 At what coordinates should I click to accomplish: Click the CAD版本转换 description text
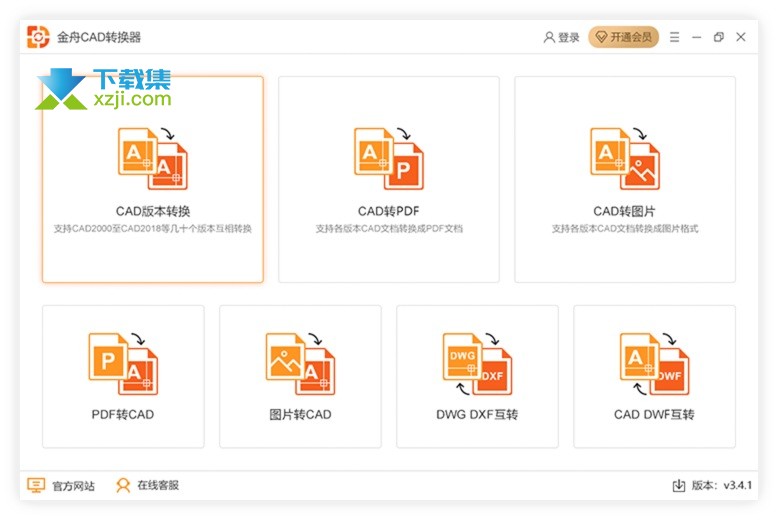pyautogui.click(x=152, y=229)
